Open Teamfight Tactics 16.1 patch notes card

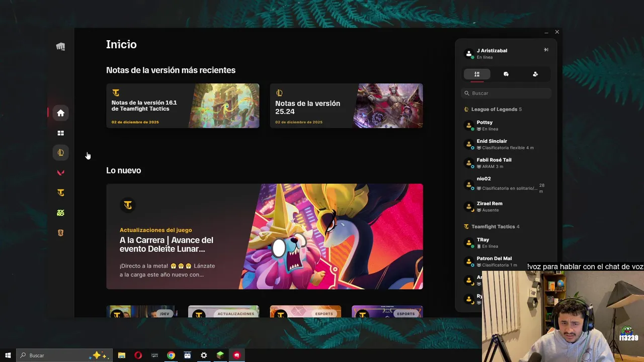coord(183,106)
